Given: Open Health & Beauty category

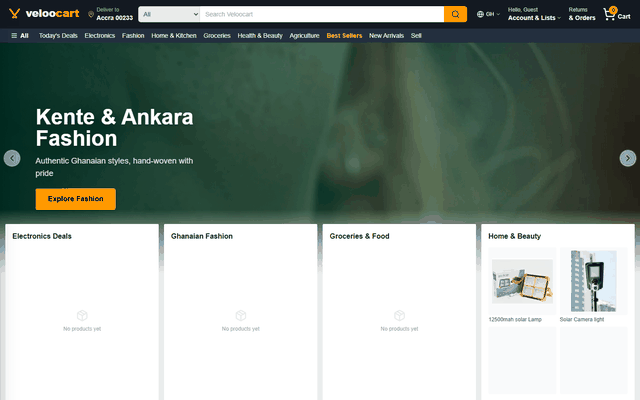Looking at the screenshot, I should pyautogui.click(x=260, y=36).
